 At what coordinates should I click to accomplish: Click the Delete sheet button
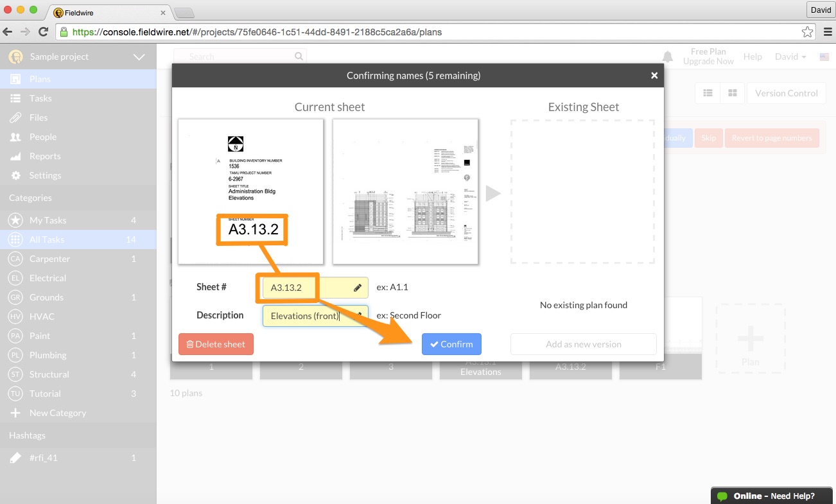(216, 344)
